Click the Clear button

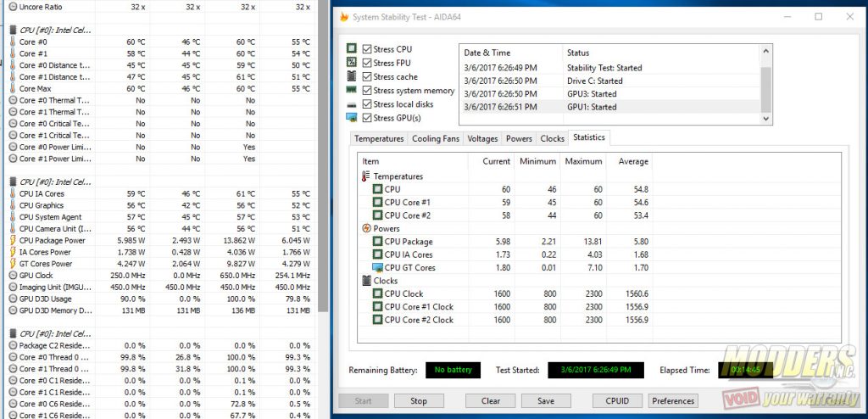click(490, 400)
